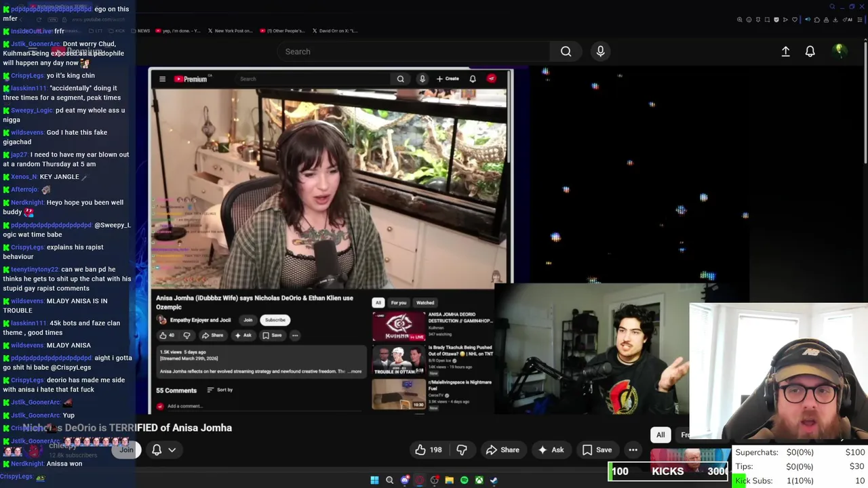868x488 pixels.
Task: Select Watched chip in embedded recommendations
Action: coord(425,302)
